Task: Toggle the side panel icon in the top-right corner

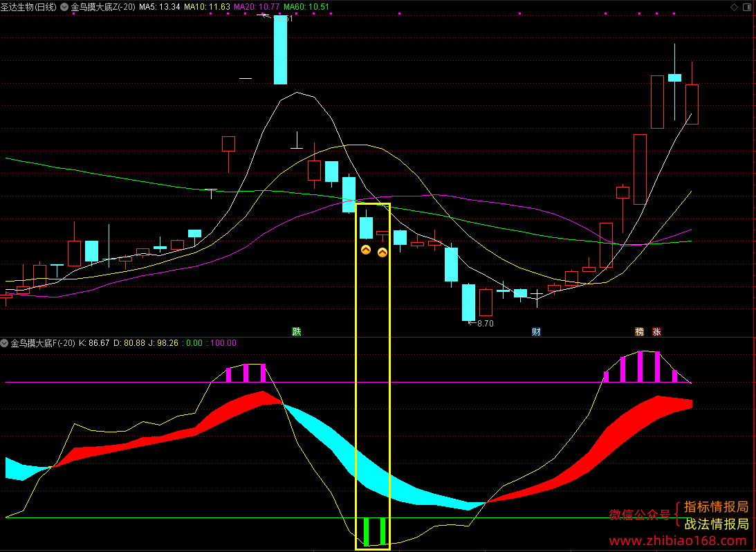Action: [x=747, y=7]
